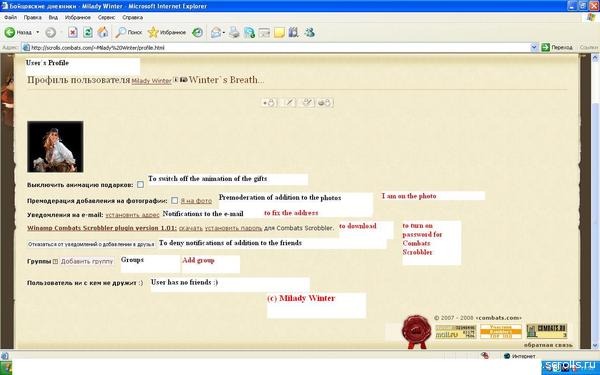600x375 pixels.
Task: Click the third icon in profile action bar
Action: (x=307, y=103)
